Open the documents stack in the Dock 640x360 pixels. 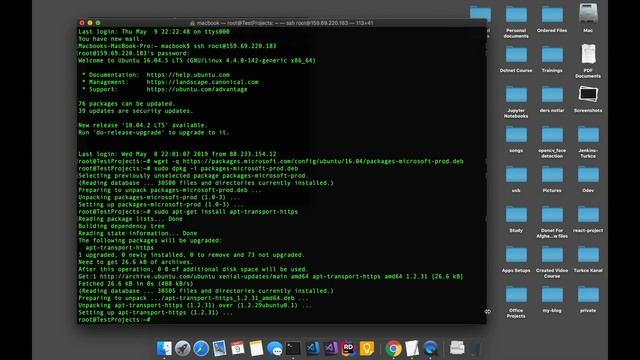click(457, 348)
